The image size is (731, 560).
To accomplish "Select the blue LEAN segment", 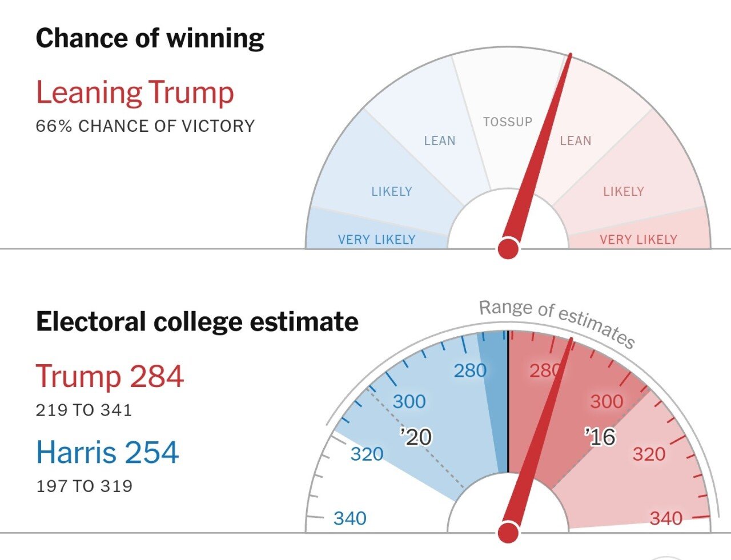I will point(440,140).
